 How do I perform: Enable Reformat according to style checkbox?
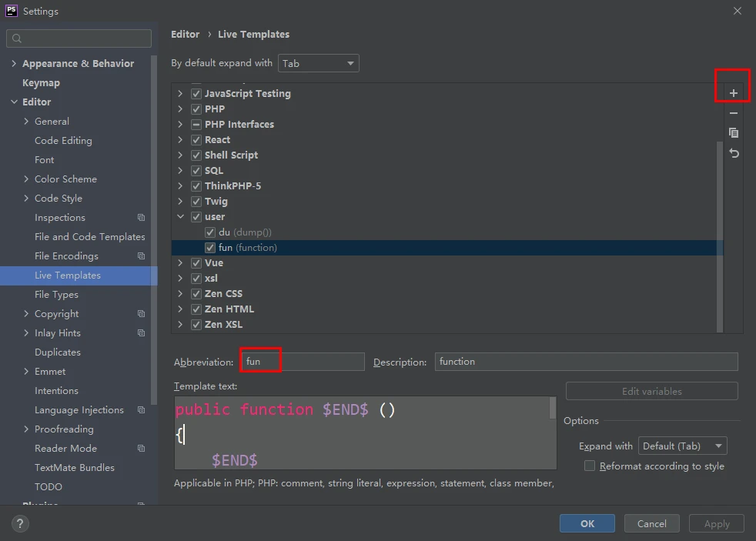click(590, 466)
